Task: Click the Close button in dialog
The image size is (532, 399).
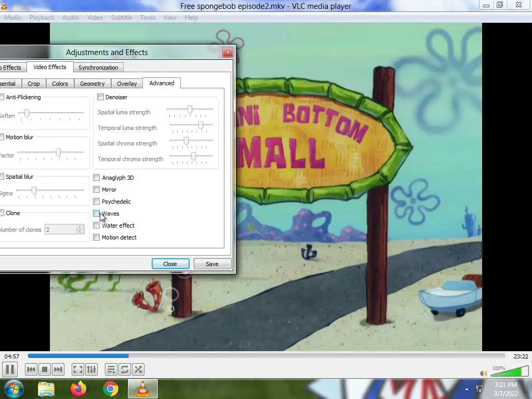Action: [170, 263]
